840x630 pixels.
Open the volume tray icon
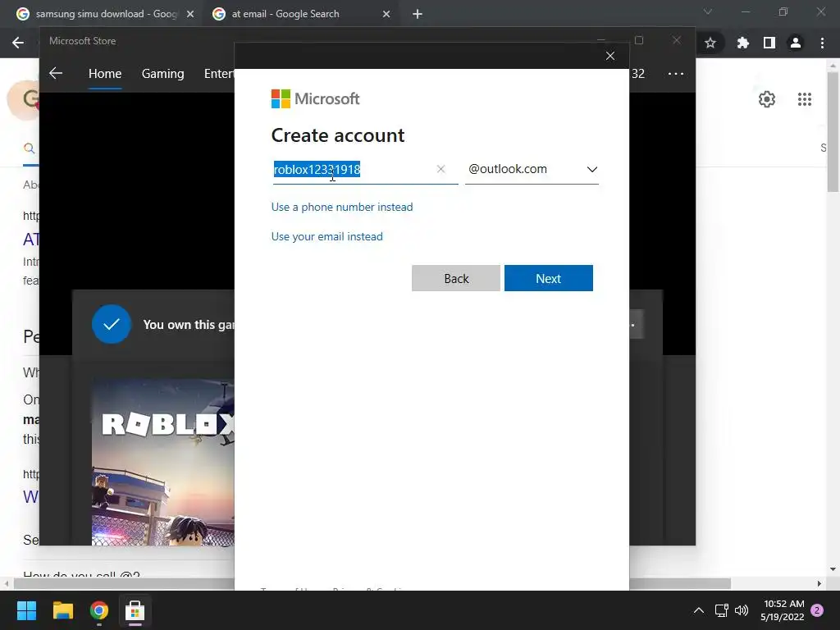pos(742,610)
